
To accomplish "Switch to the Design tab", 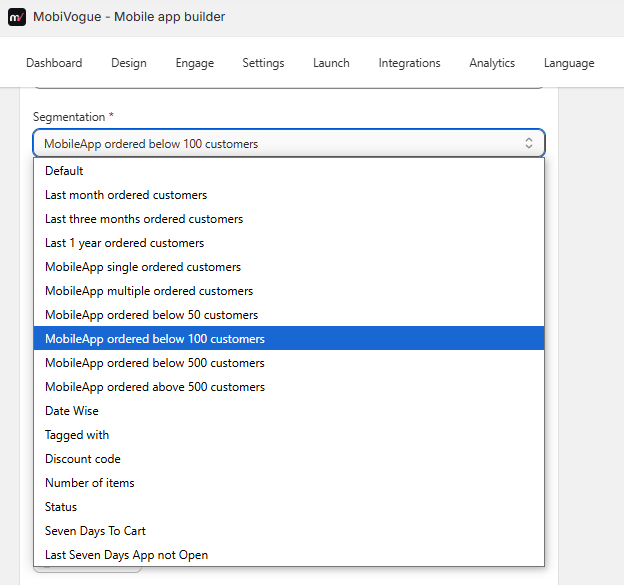I will click(x=129, y=63).
